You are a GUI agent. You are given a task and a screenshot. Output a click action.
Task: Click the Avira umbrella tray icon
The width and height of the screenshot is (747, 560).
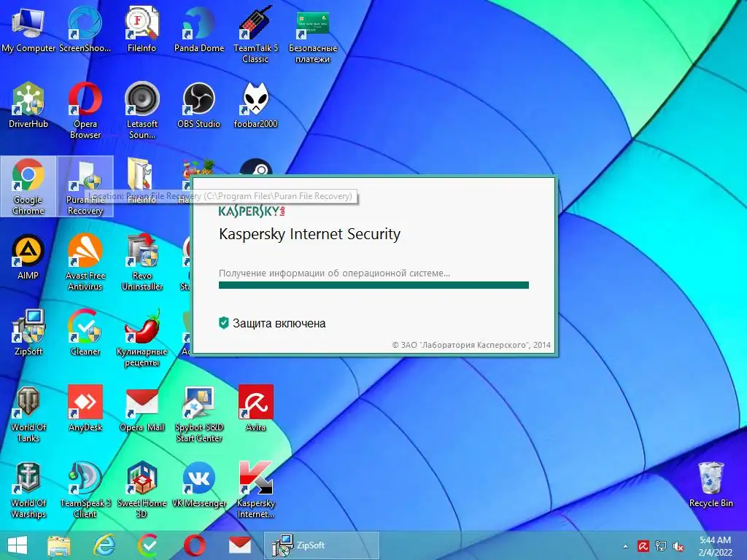[643, 546]
